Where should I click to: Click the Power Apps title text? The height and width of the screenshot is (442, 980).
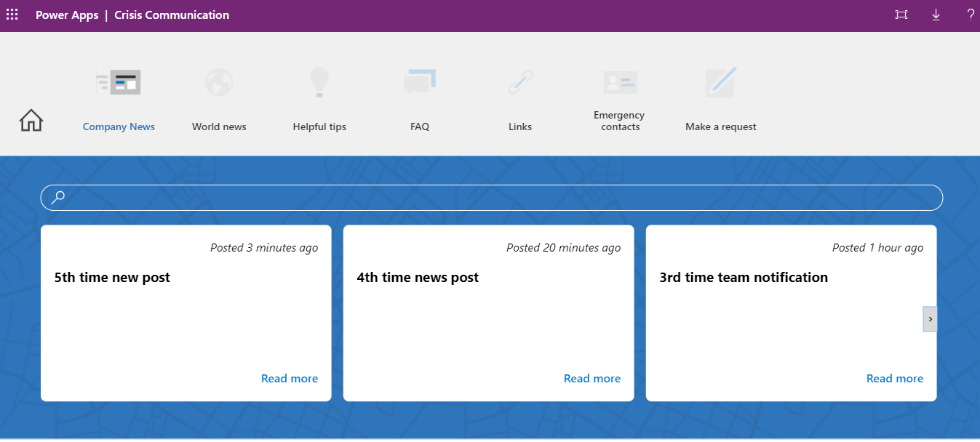(x=67, y=15)
